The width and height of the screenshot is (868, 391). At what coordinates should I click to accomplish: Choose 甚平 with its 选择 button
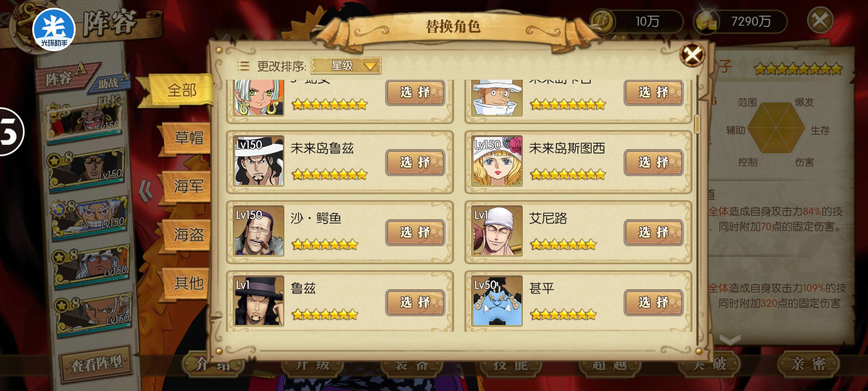point(653,302)
